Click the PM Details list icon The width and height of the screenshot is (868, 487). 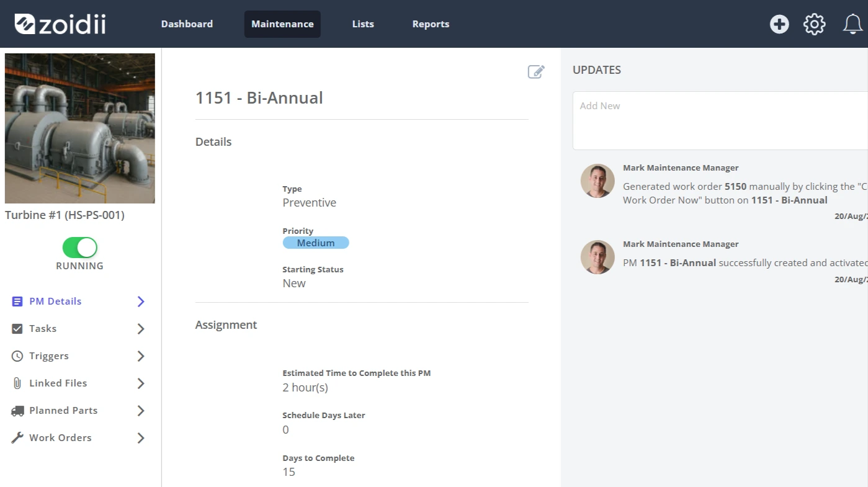click(17, 302)
